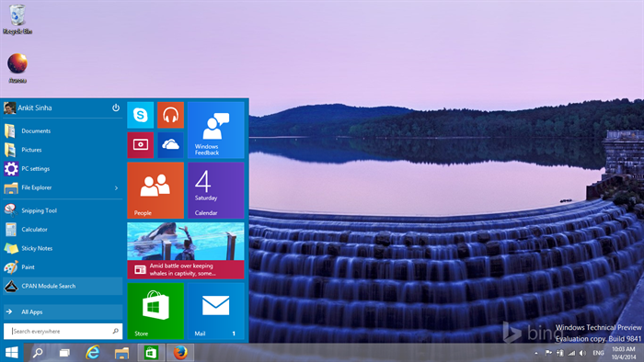Open the People tile
The height and width of the screenshot is (362, 644).
coord(155,190)
